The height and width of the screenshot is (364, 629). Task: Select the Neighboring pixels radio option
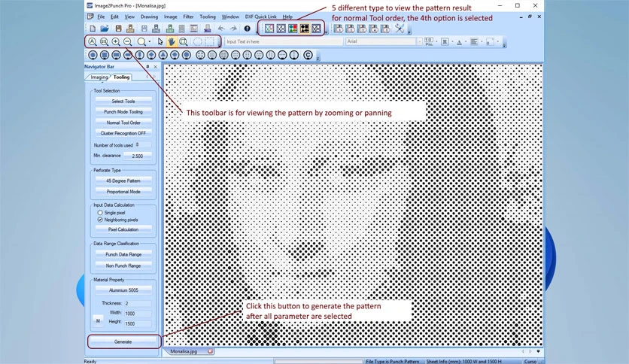100,220
